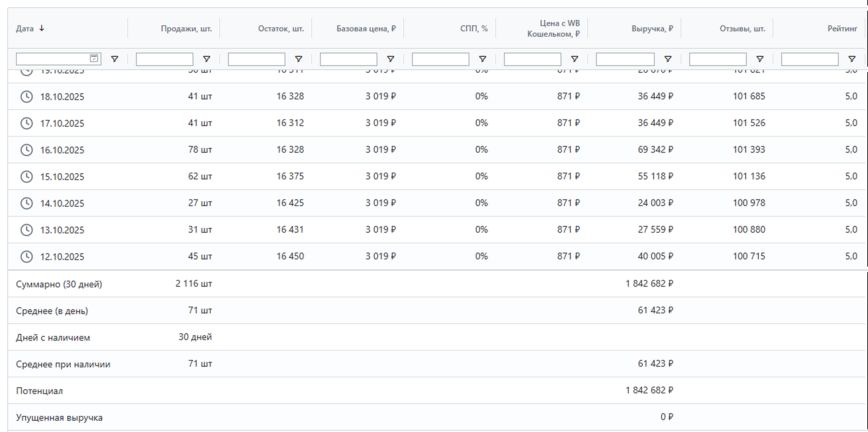Open the filter icon for Продажи column
Viewport: 868px width, 432px height.
click(x=207, y=59)
